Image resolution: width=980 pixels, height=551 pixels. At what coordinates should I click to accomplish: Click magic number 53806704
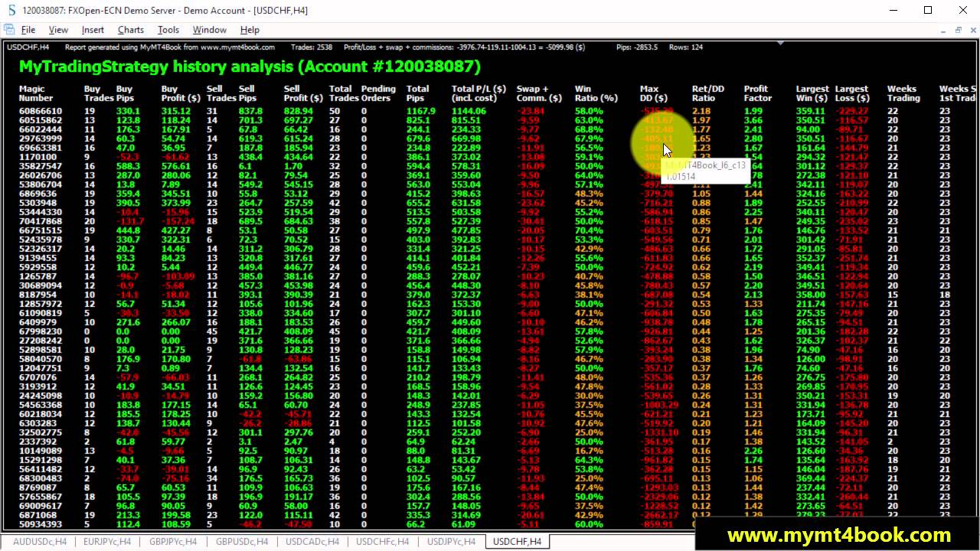[41, 184]
